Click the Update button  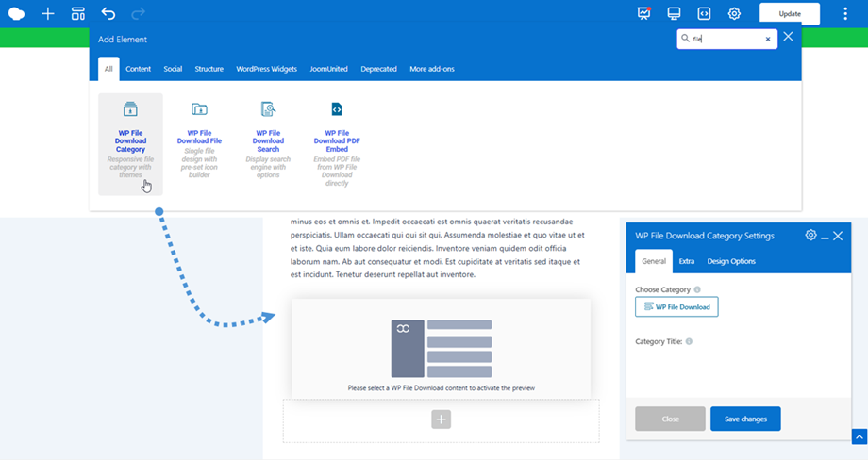pyautogui.click(x=790, y=14)
